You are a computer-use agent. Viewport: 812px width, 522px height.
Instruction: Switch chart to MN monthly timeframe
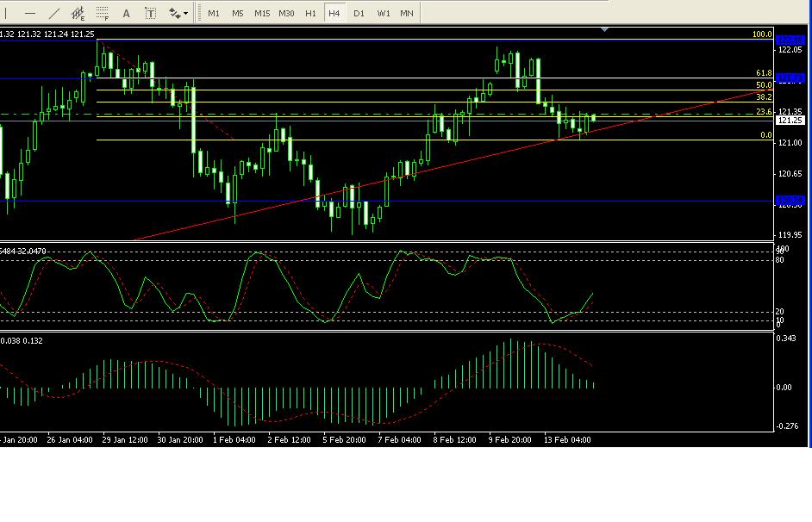pyautogui.click(x=407, y=13)
